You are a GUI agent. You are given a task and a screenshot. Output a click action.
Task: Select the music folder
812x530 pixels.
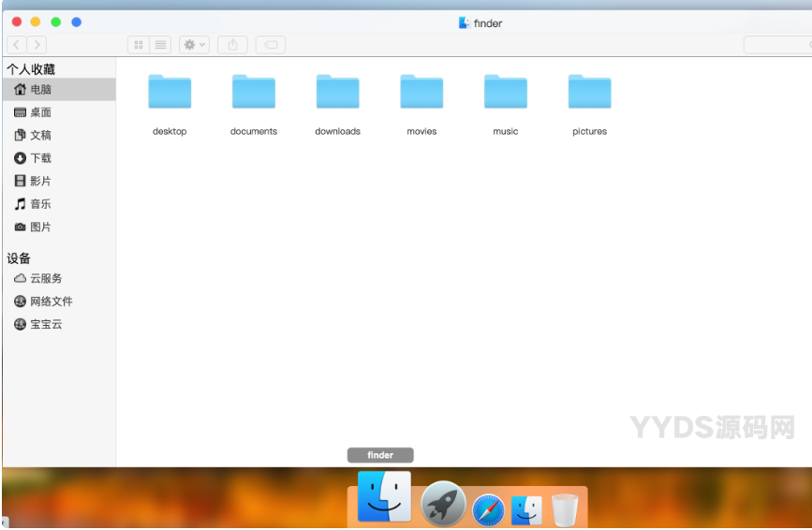point(506,93)
